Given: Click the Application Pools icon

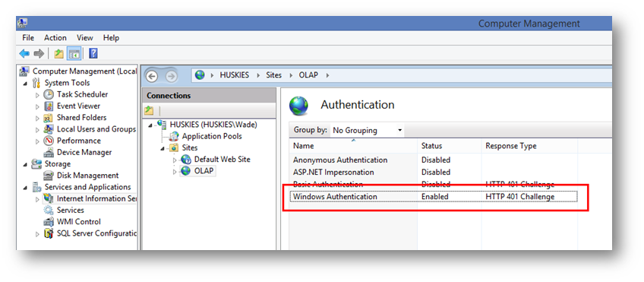Looking at the screenshot, I should tap(174, 137).
